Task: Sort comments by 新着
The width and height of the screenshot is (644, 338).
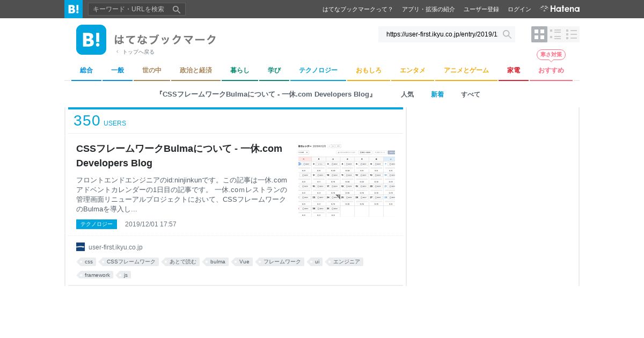Action: [x=437, y=94]
